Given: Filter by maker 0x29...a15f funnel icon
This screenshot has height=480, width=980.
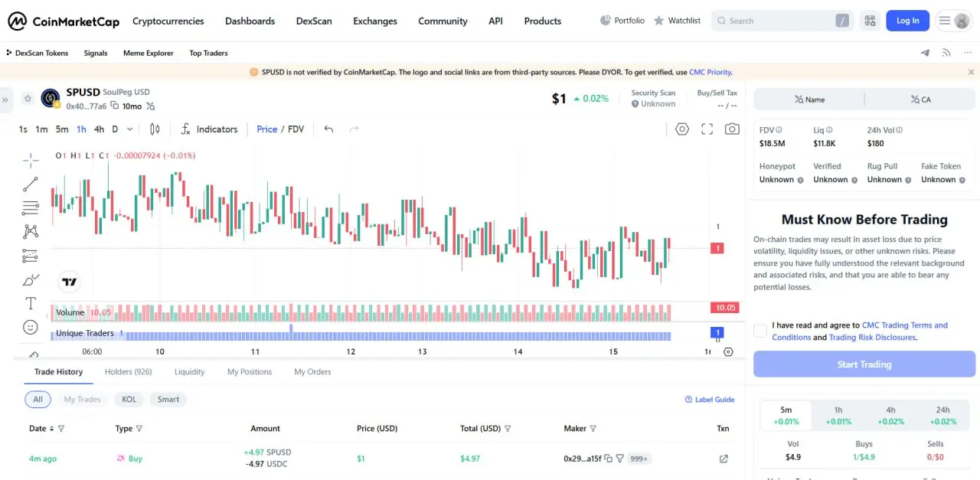Looking at the screenshot, I should click(x=620, y=459).
